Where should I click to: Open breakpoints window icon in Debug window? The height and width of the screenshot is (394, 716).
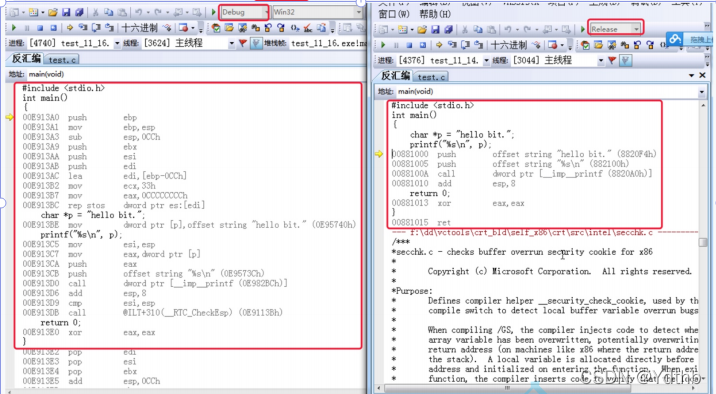[x=184, y=28]
